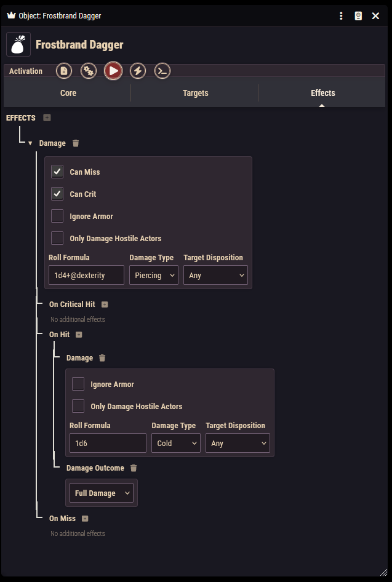This screenshot has height=582, width=392.
Task: Click the lightning bolt activation icon
Action: tap(138, 71)
